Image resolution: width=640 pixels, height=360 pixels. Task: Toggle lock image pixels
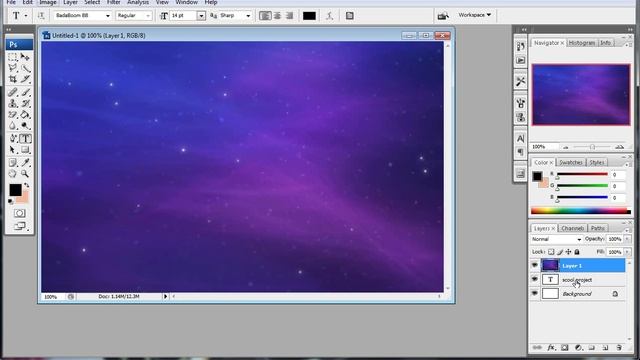560,252
